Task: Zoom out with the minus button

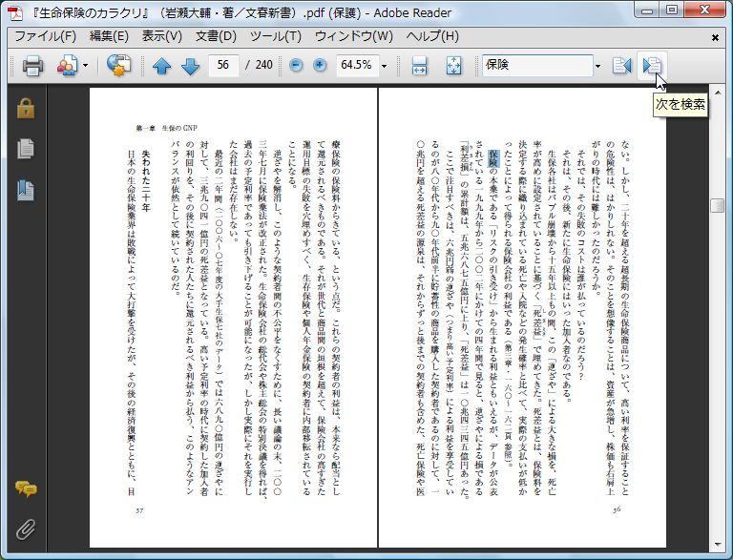Action: pyautogui.click(x=296, y=66)
